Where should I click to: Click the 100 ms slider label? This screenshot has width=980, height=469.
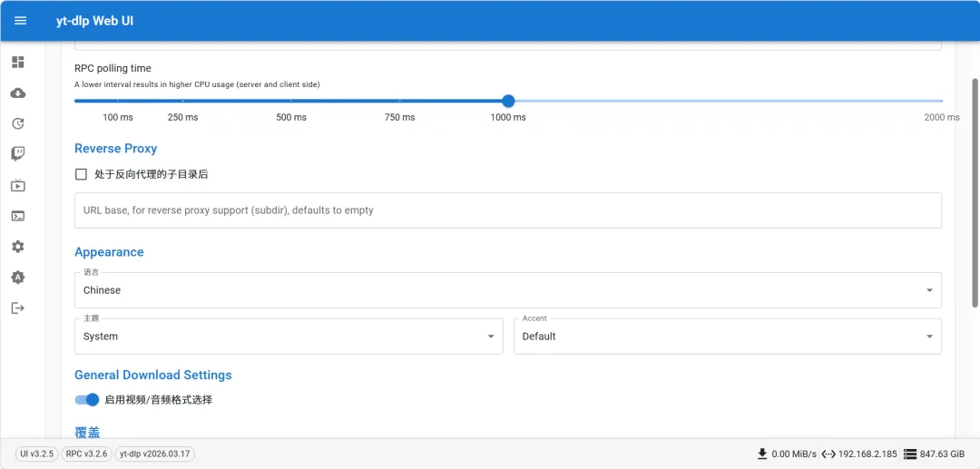coord(117,117)
